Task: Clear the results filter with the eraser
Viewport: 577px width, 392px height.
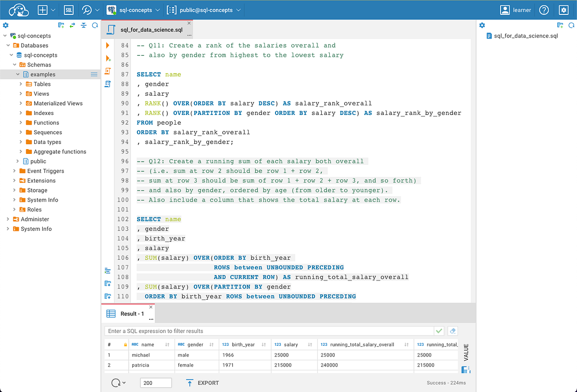Action: click(x=452, y=330)
